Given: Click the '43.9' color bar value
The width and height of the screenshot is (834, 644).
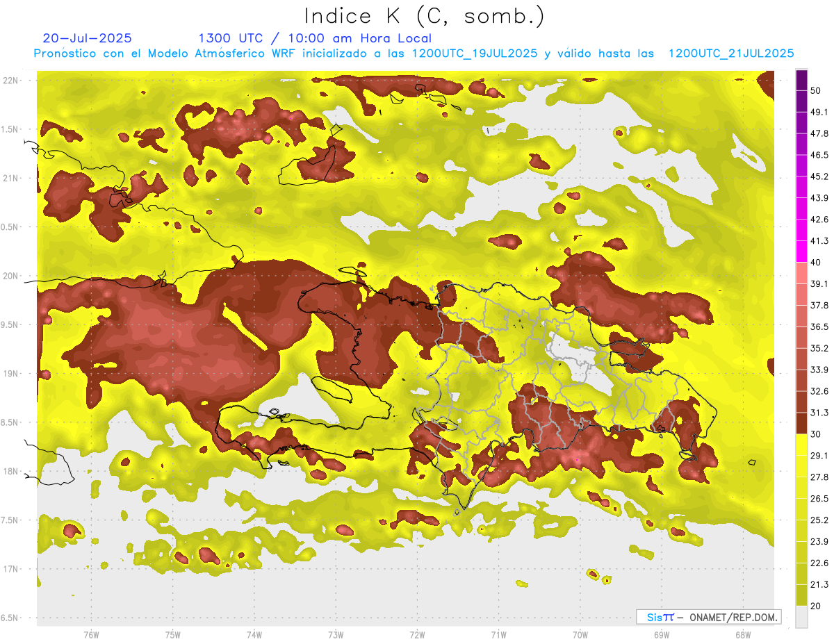Looking at the screenshot, I should click(819, 198).
